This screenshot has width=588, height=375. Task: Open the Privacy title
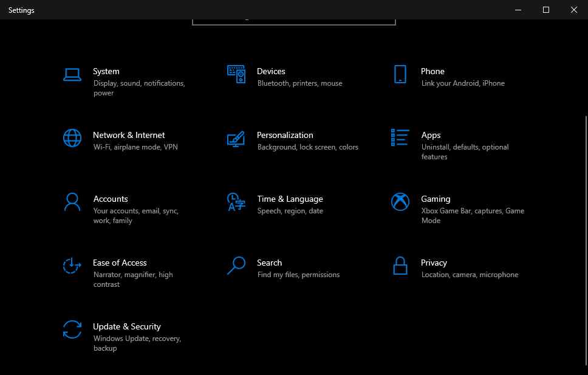point(434,263)
